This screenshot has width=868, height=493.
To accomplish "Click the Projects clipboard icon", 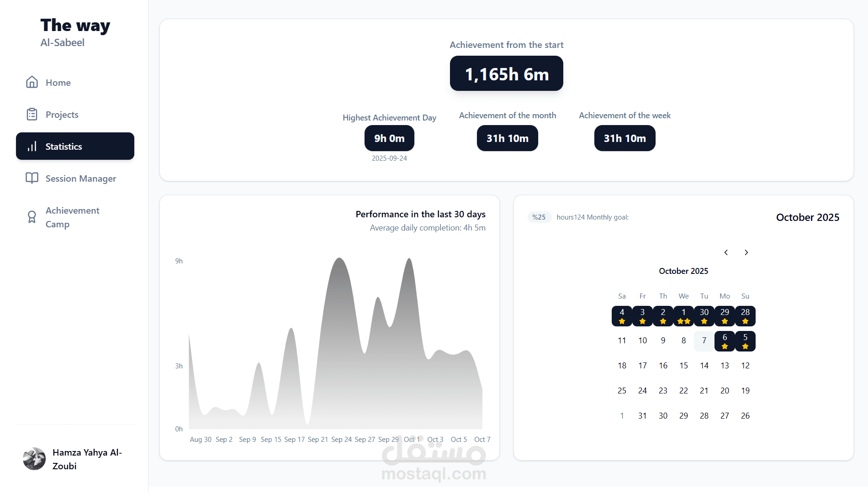I will (32, 114).
